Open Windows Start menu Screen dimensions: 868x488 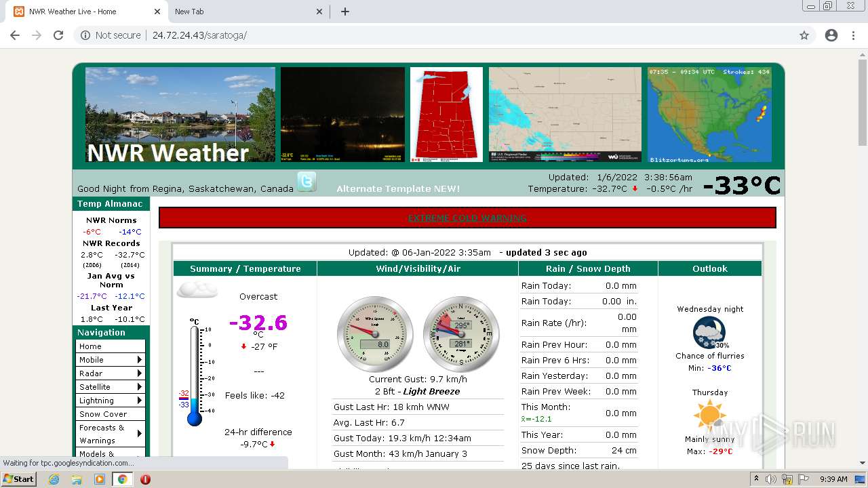(18, 479)
